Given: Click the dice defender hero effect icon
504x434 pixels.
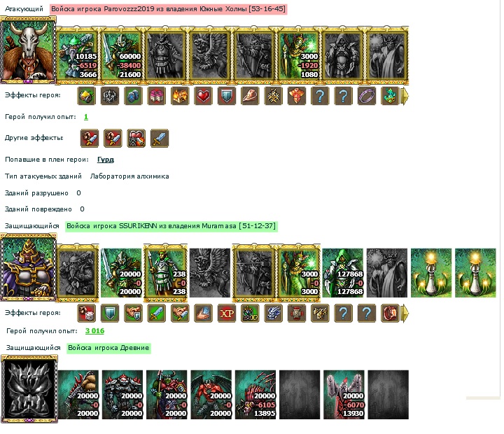Looking at the screenshot, I should coord(87,313).
